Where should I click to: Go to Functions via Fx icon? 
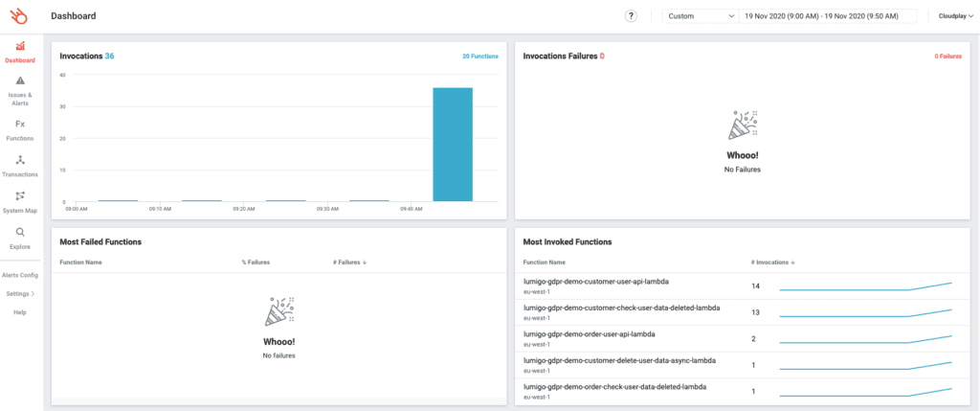20,124
